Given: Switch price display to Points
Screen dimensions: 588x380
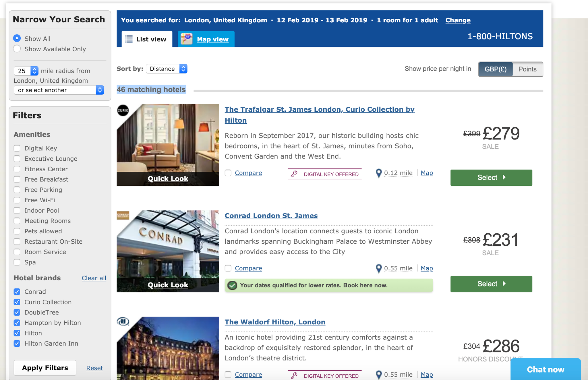Looking at the screenshot, I should tap(527, 69).
